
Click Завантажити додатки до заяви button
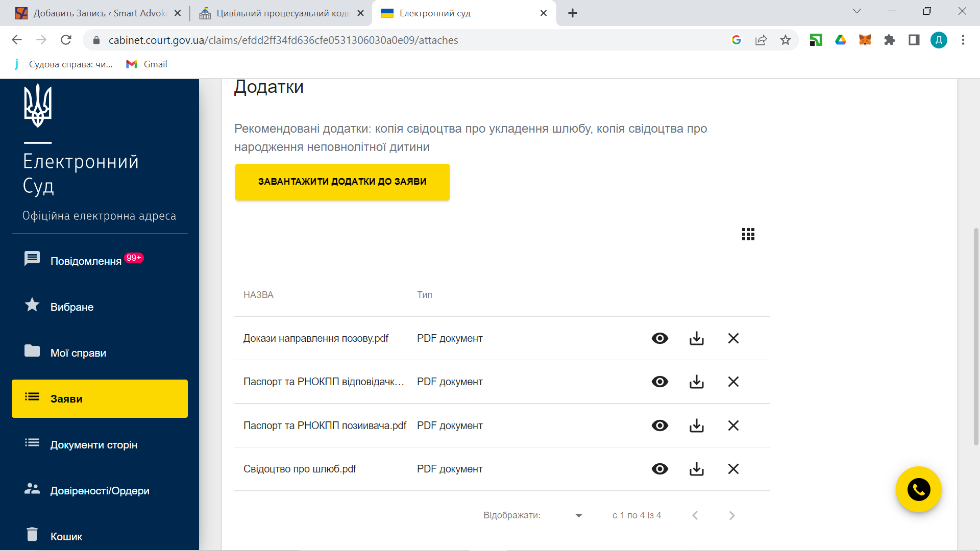coord(342,182)
